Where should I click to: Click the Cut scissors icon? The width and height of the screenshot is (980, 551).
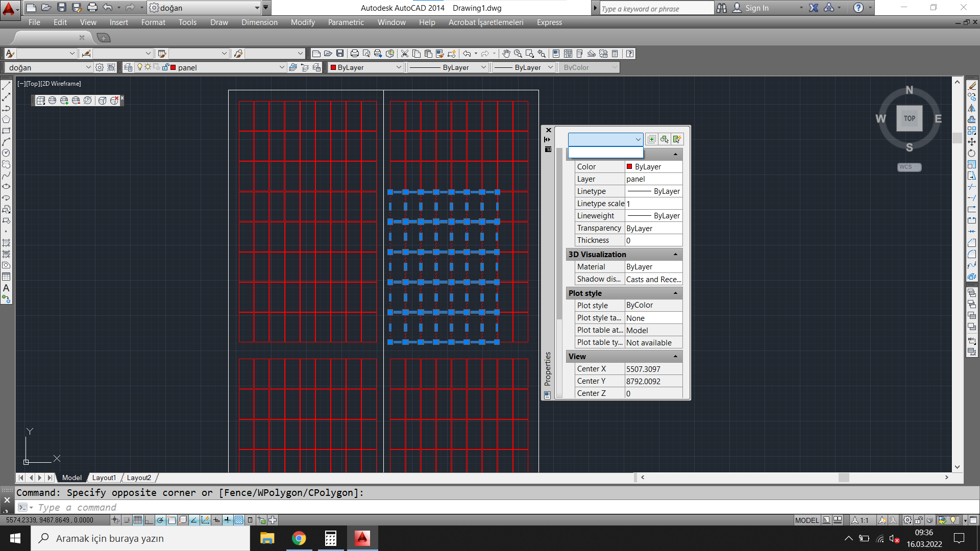[x=405, y=54]
